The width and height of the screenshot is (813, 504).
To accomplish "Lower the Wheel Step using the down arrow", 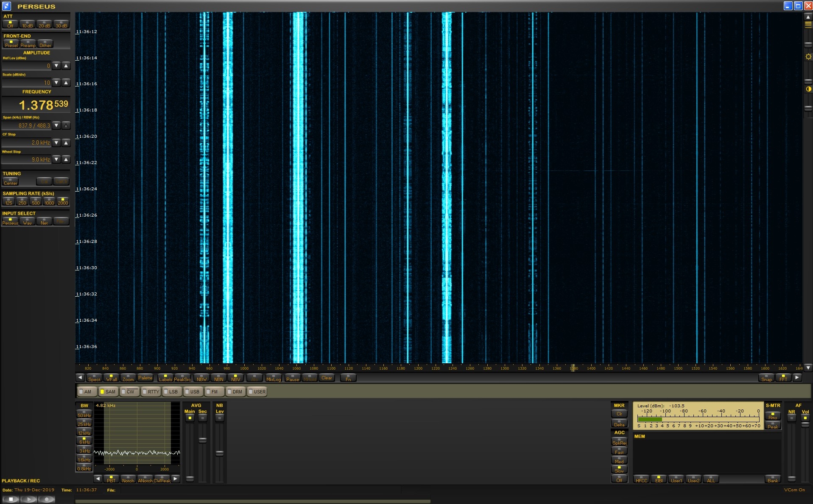I will tap(56, 159).
